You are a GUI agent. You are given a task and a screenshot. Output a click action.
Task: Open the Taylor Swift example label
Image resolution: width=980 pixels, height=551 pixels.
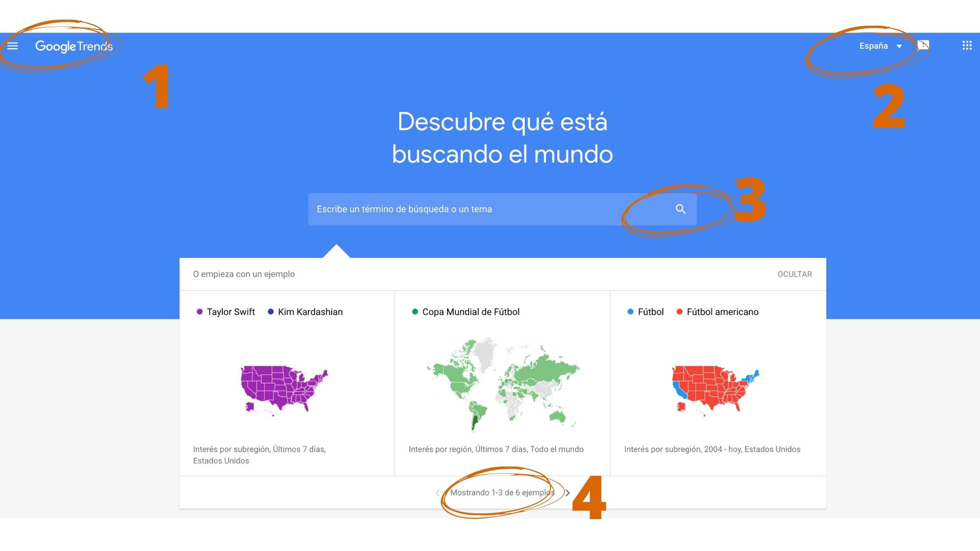point(231,312)
